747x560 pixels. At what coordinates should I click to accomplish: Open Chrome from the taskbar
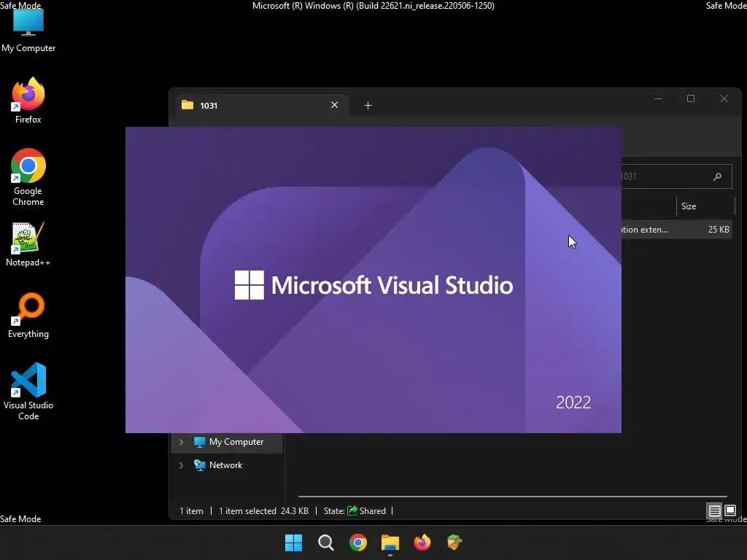[357, 542]
